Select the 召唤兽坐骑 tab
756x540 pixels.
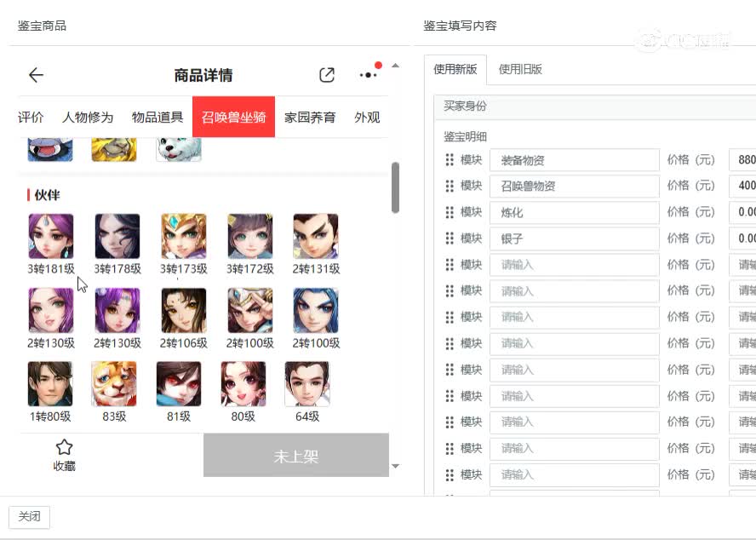tap(234, 117)
